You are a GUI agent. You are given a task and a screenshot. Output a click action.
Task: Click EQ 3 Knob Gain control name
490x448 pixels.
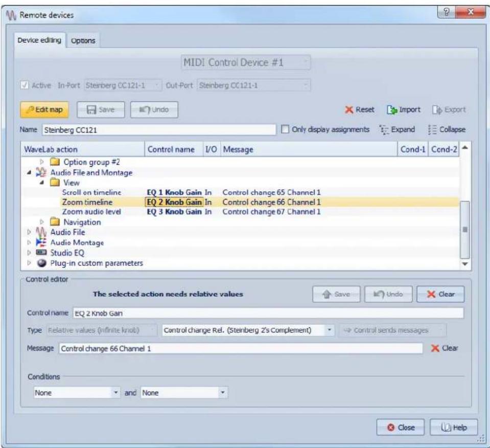click(174, 212)
